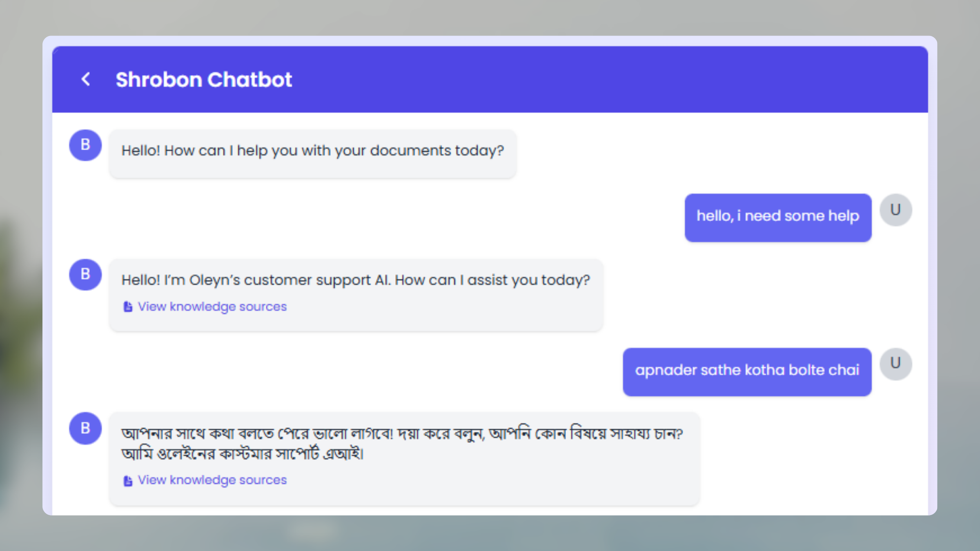Click the Oleyn customer support AI message bubble

click(x=355, y=280)
